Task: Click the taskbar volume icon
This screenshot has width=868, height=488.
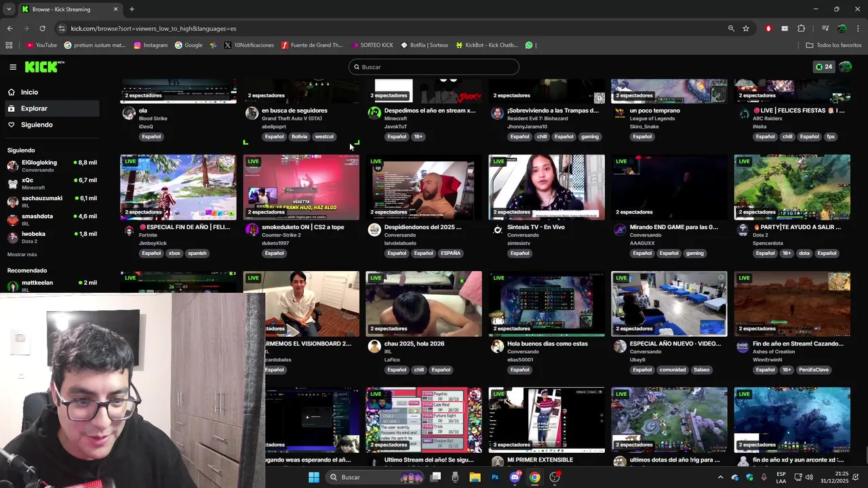Action: (x=809, y=477)
